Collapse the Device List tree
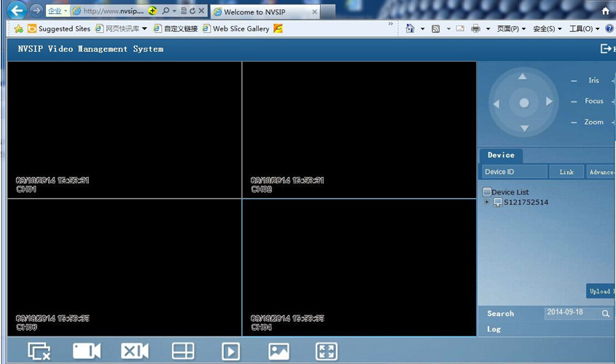The width and height of the screenshot is (616, 364). (x=487, y=192)
